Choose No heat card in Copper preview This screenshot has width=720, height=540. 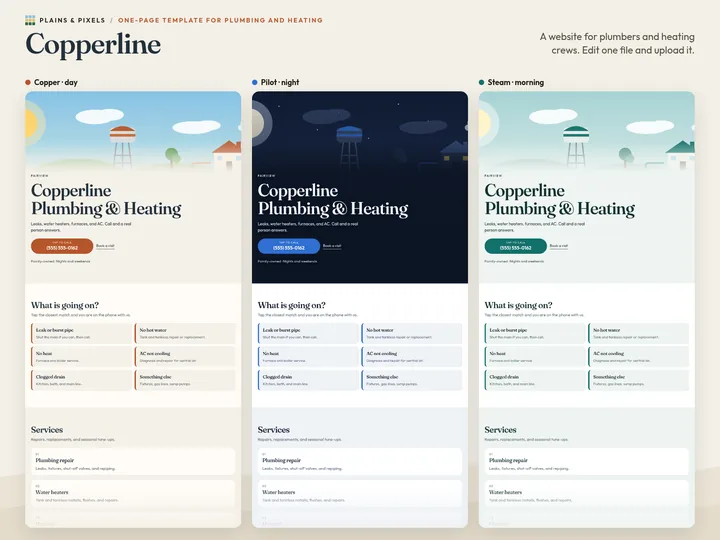(x=81, y=357)
